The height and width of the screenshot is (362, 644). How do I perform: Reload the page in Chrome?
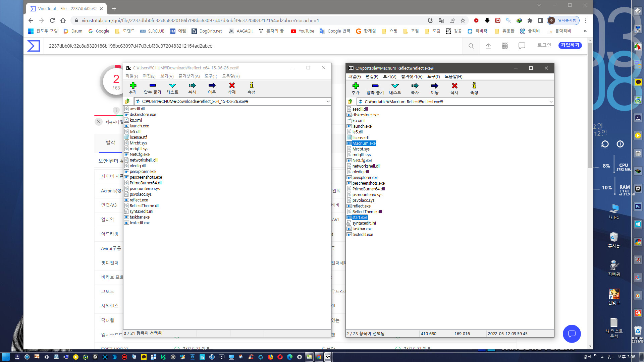[x=52, y=20]
